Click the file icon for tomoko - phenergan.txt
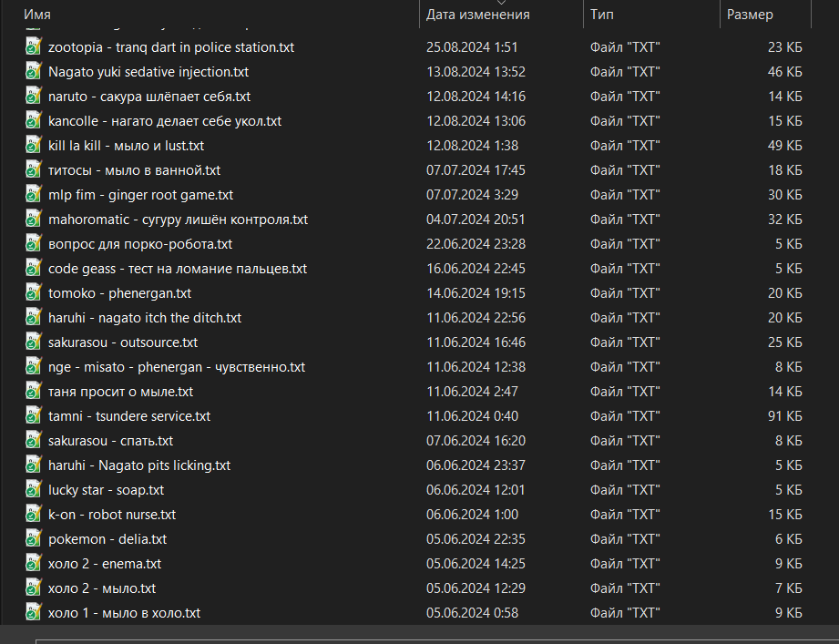Viewport: 839px width, 644px height. point(33,292)
